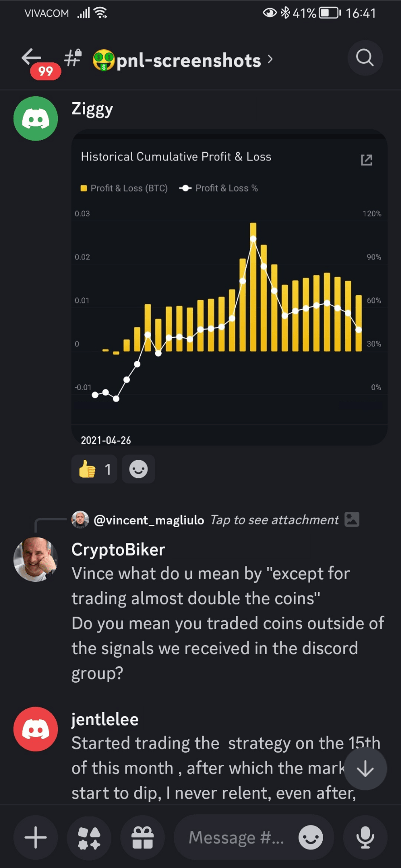Viewport: 401px width, 868px height.
Task: Toggle Profit & Loss % legend
Action: (219, 188)
